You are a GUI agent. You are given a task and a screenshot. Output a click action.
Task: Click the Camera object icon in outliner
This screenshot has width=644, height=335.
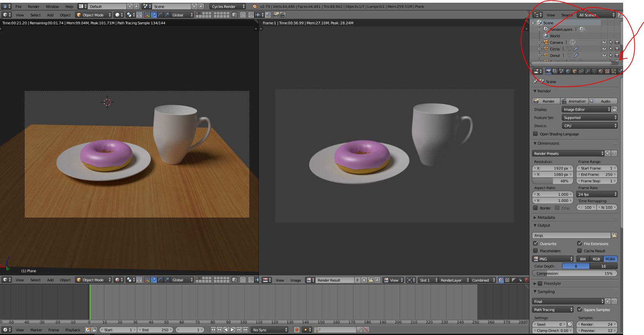click(x=546, y=43)
